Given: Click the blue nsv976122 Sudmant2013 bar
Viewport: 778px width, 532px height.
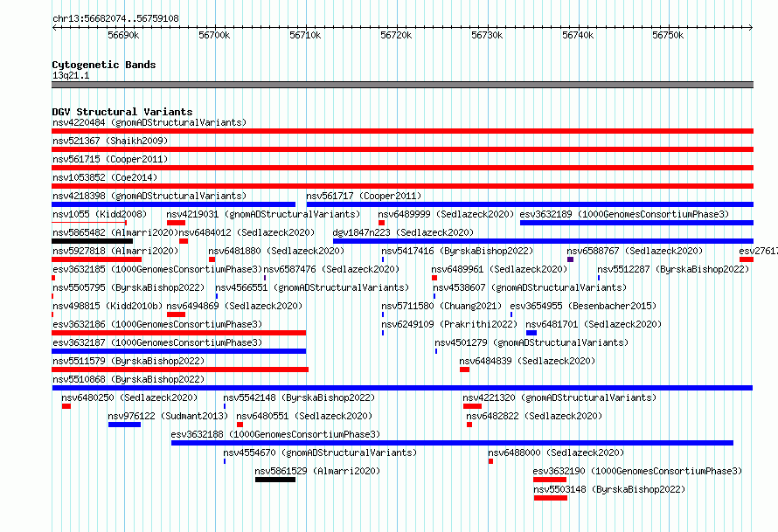Looking at the screenshot, I should (x=124, y=425).
